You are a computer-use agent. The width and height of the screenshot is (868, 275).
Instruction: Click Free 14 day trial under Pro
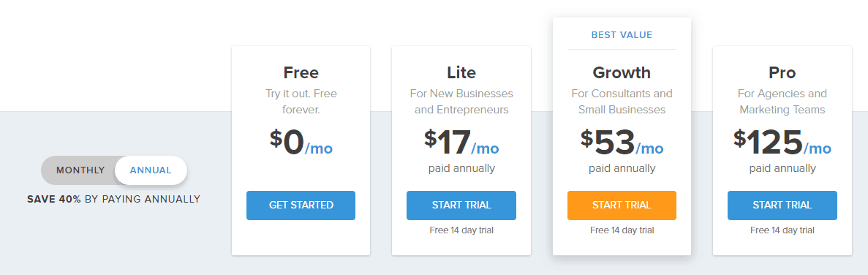tap(782, 230)
